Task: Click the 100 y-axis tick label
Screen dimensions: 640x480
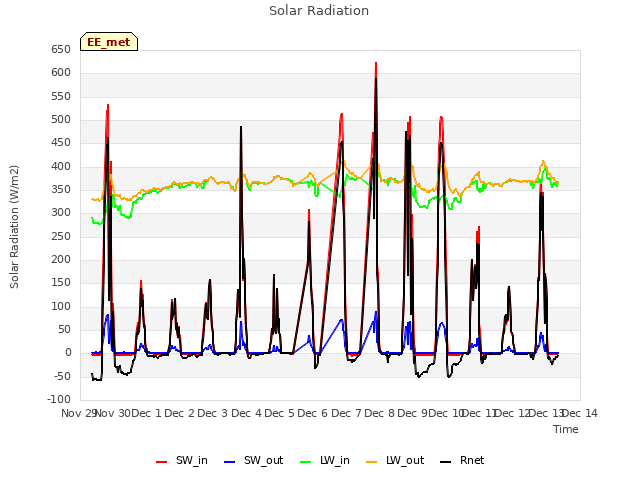Action: 61,307
